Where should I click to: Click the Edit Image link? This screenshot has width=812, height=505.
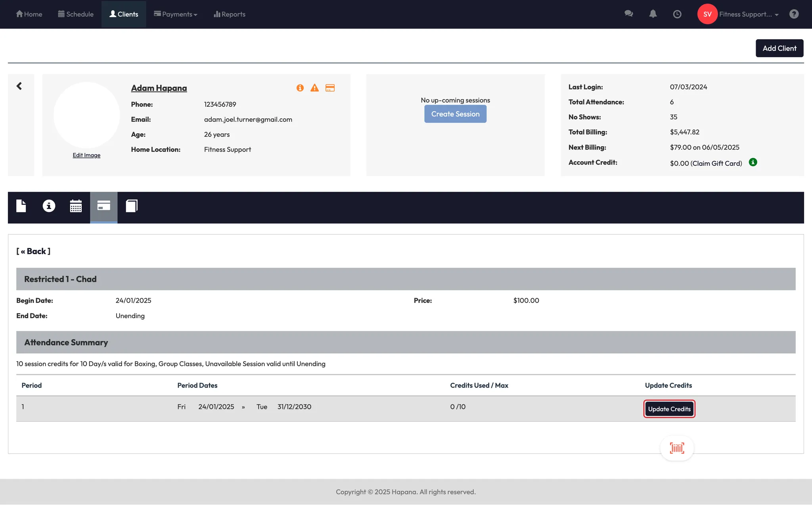pyautogui.click(x=86, y=155)
